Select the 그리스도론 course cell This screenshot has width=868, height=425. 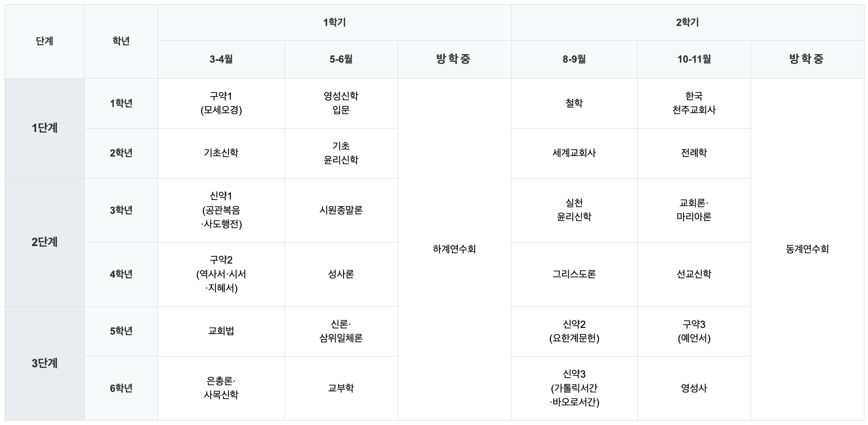coord(574,274)
